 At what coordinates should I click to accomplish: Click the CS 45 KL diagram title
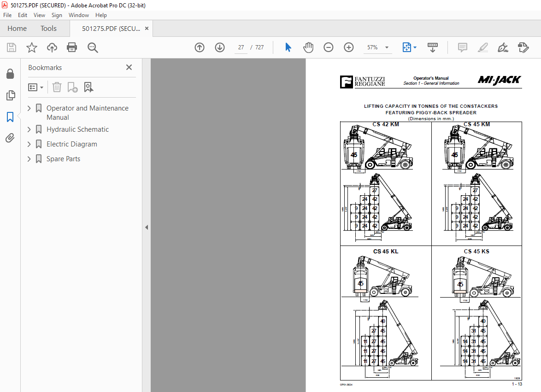click(x=385, y=252)
